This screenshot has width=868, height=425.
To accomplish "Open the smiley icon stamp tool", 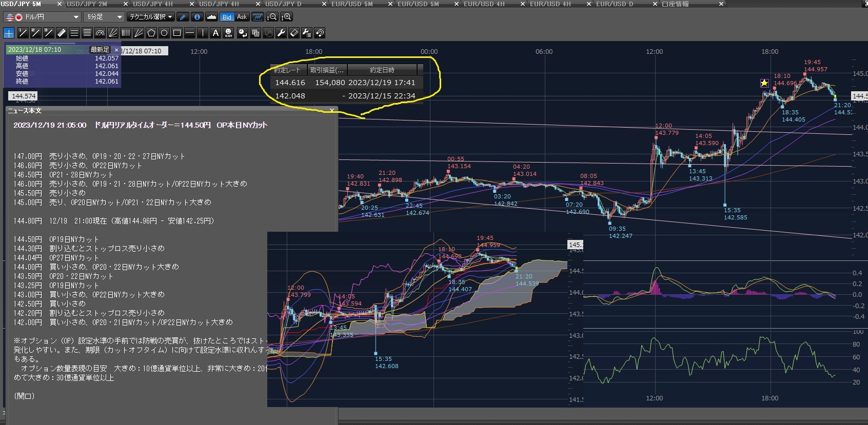I will [229, 33].
